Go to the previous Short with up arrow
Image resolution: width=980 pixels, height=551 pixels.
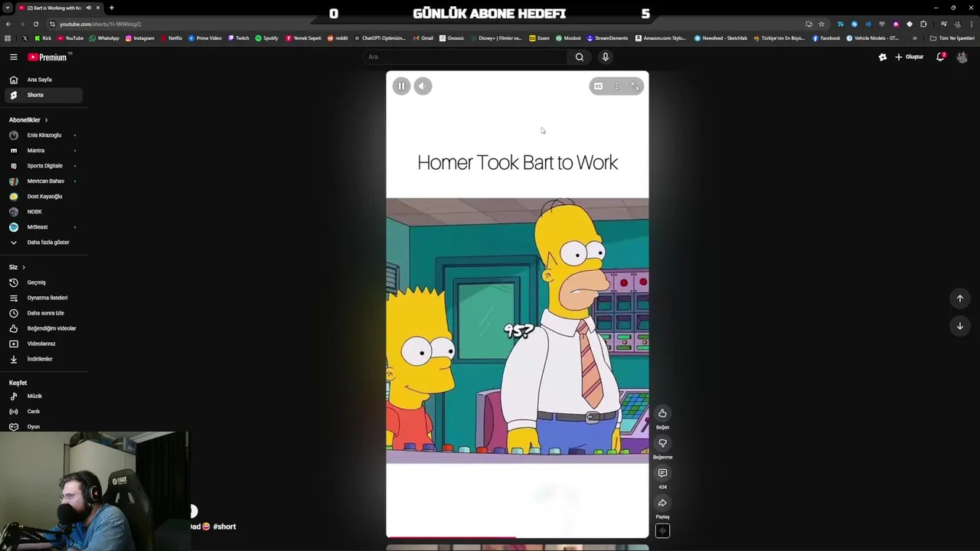[960, 298]
